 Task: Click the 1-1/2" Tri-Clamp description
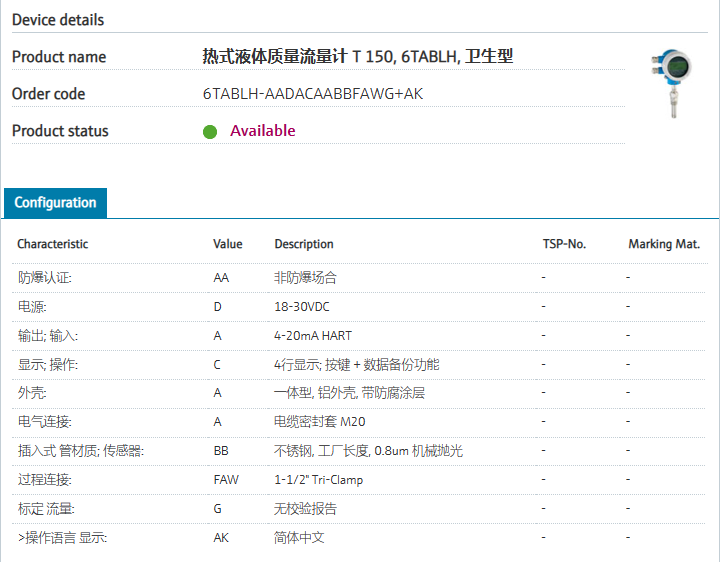pyautogui.click(x=319, y=480)
